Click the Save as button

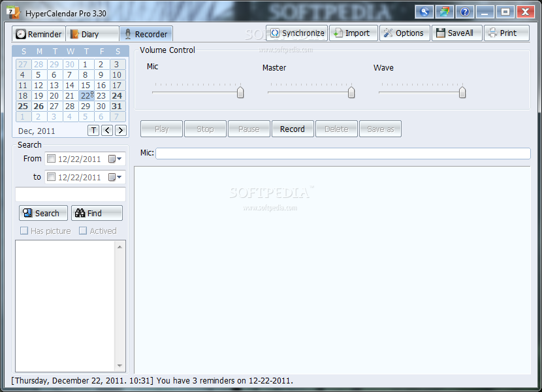tap(380, 129)
